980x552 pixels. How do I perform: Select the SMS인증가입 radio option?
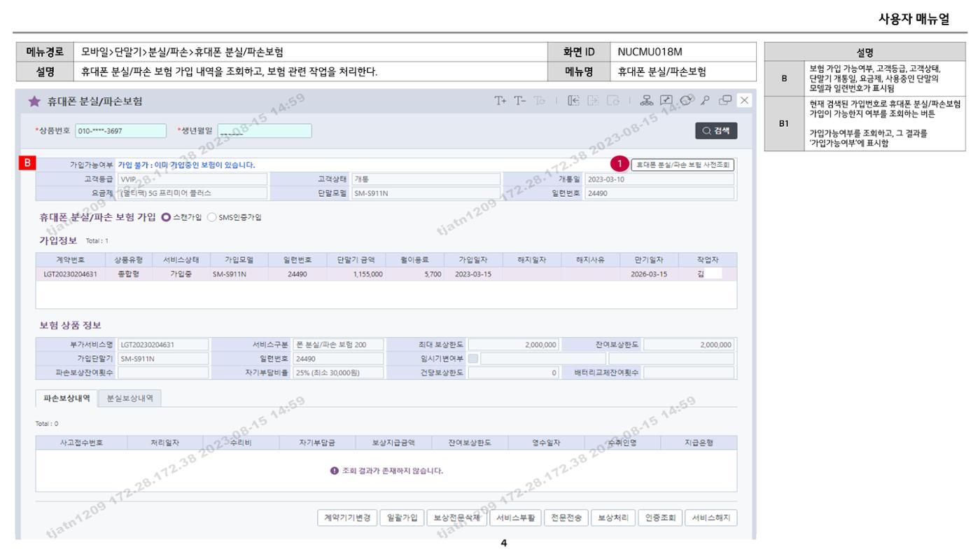[x=212, y=217]
